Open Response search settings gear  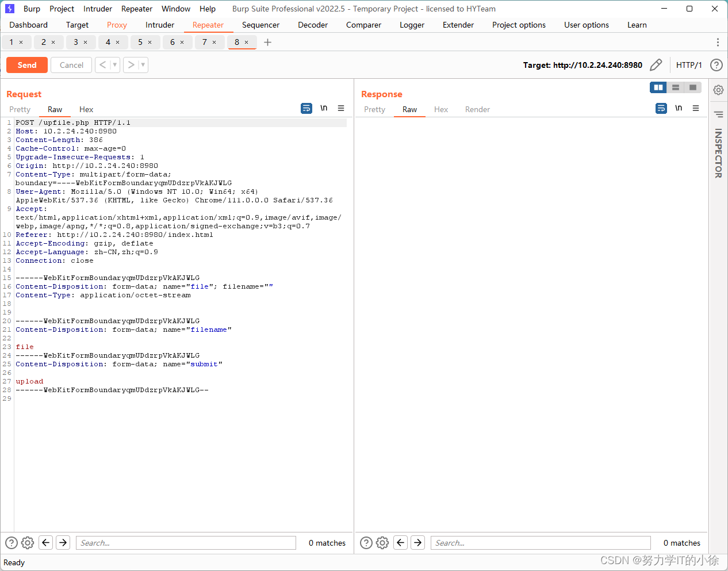point(382,543)
